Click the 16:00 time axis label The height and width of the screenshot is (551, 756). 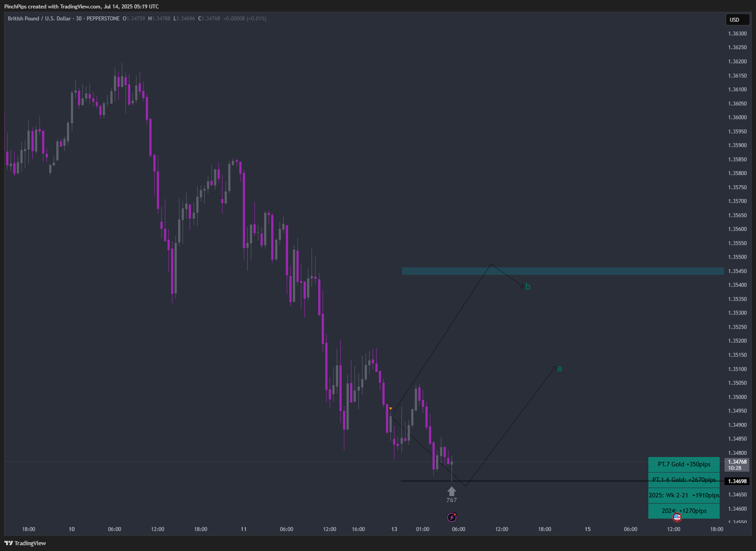point(359,529)
